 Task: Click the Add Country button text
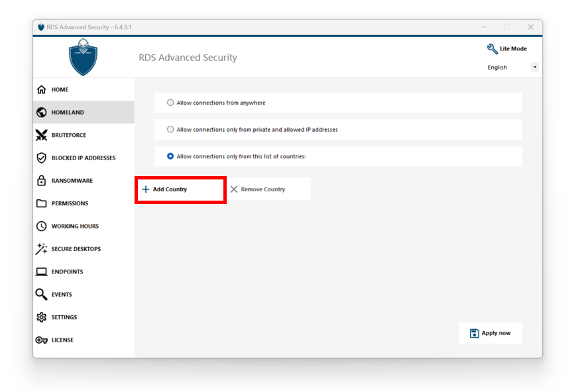(170, 189)
